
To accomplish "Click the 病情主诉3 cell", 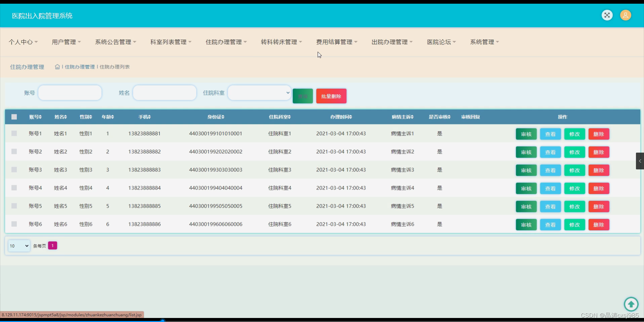I will (402, 170).
